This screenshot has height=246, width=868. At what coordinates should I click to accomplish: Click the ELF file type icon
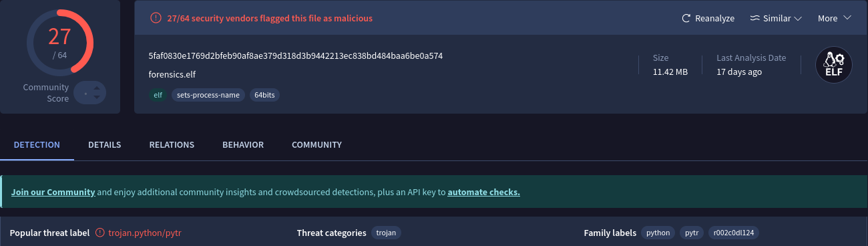834,66
